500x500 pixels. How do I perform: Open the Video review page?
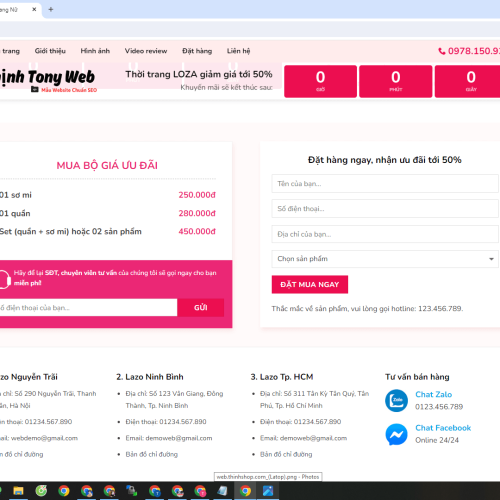[146, 51]
